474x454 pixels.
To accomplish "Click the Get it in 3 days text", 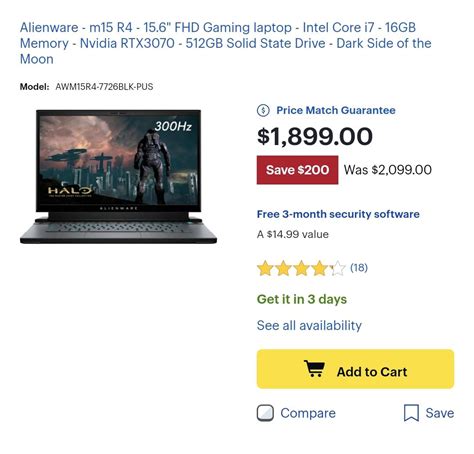I will (x=302, y=299).
